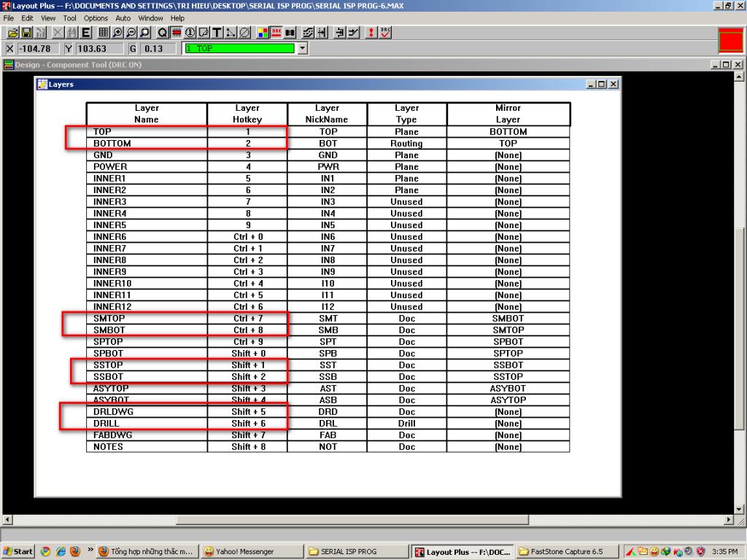Open the Help menu
Viewport: 747px width, 560px height.
[177, 18]
